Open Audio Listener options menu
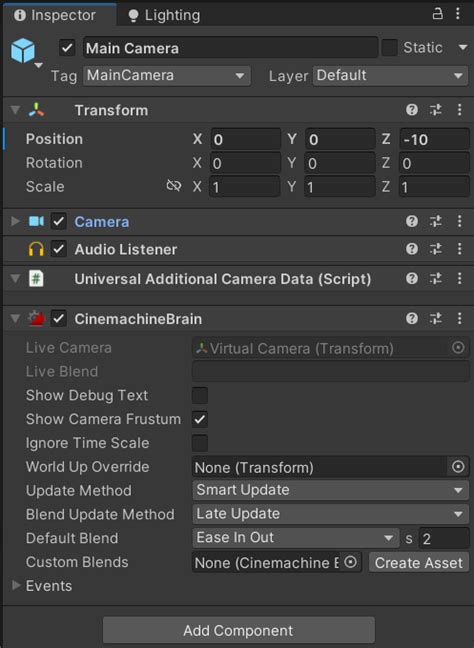 (460, 249)
